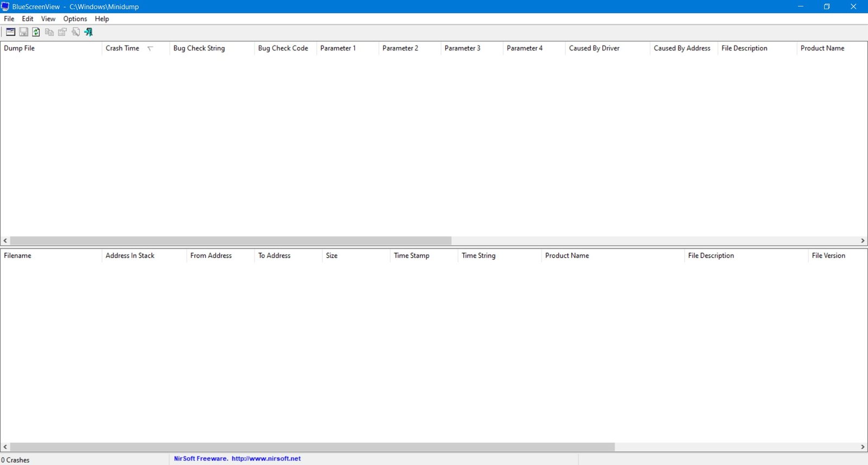Click upper pane horizontal scrollbar right arrow
The image size is (868, 465).
[863, 240]
